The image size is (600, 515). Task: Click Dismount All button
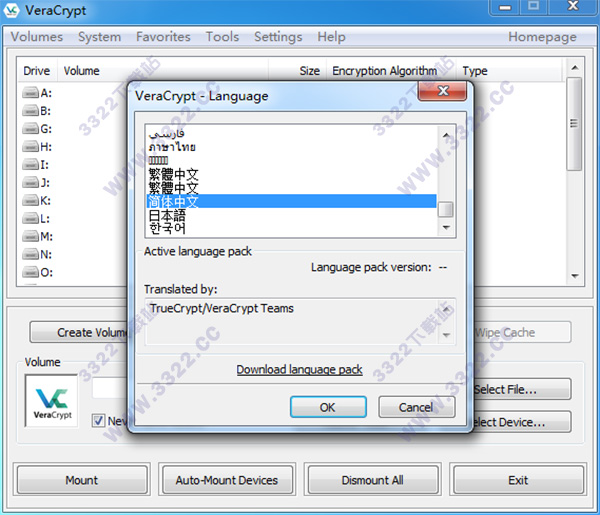pos(372,480)
